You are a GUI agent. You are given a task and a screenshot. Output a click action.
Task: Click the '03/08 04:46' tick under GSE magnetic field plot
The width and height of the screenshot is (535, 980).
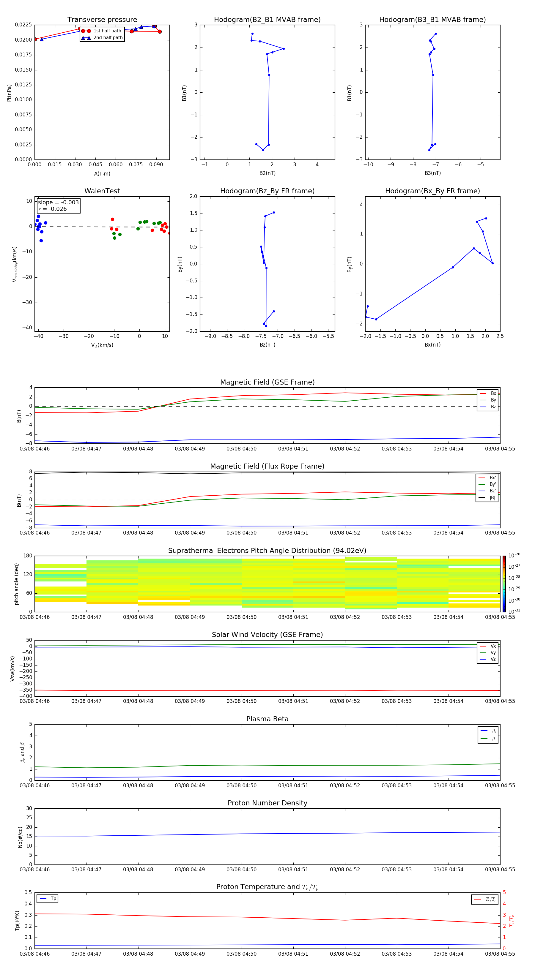[35, 449]
